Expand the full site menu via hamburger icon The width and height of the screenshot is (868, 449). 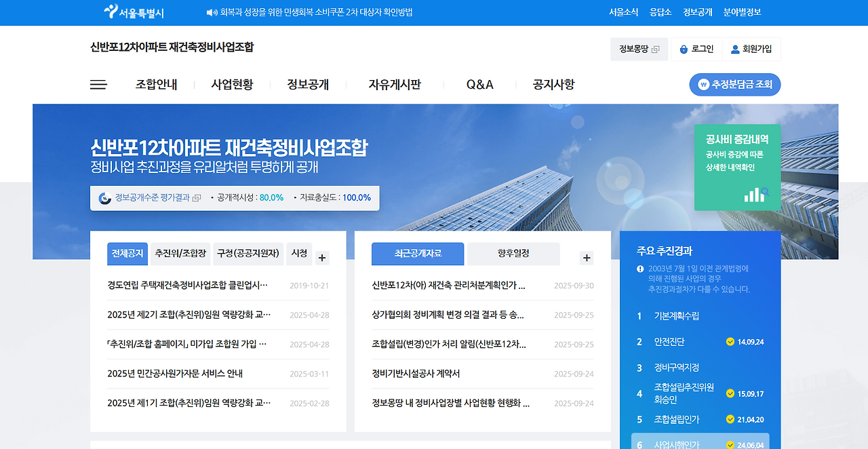98,84
